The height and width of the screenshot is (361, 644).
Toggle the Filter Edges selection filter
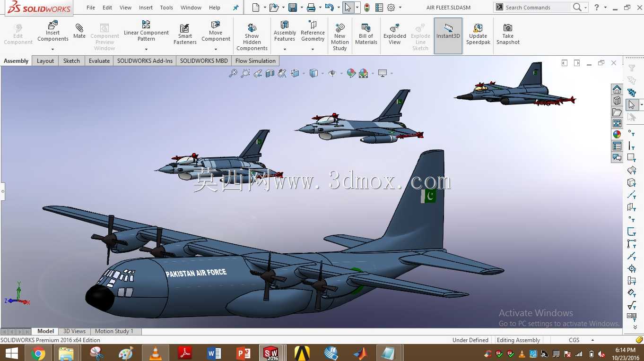[632, 146]
